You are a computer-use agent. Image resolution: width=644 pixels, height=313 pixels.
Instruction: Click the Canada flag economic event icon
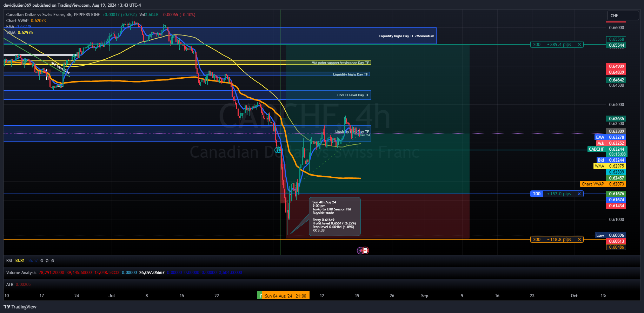365,250
